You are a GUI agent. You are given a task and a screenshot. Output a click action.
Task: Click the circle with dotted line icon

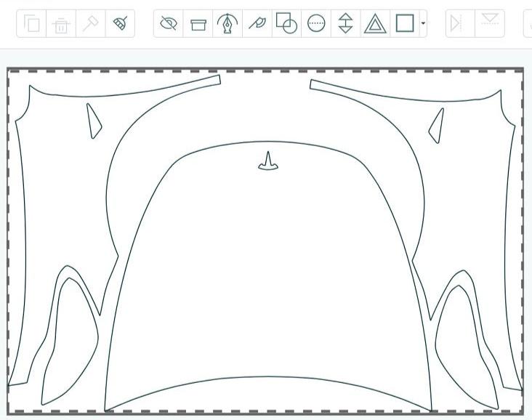pos(316,24)
